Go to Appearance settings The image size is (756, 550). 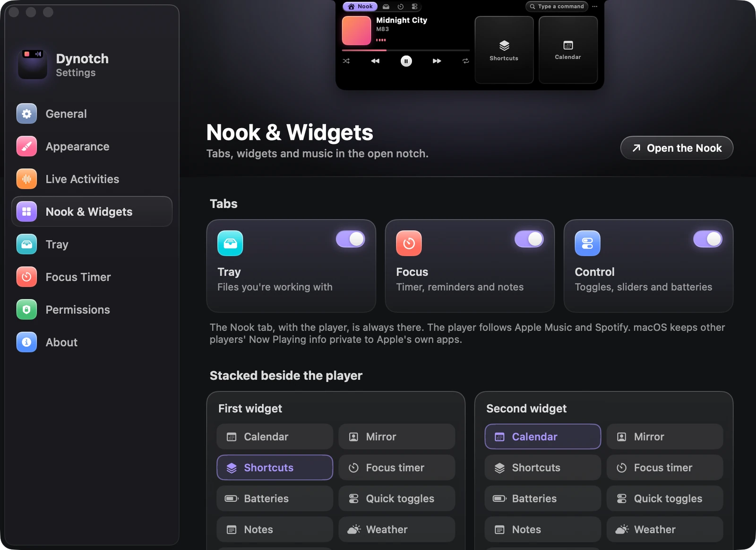[x=92, y=146]
